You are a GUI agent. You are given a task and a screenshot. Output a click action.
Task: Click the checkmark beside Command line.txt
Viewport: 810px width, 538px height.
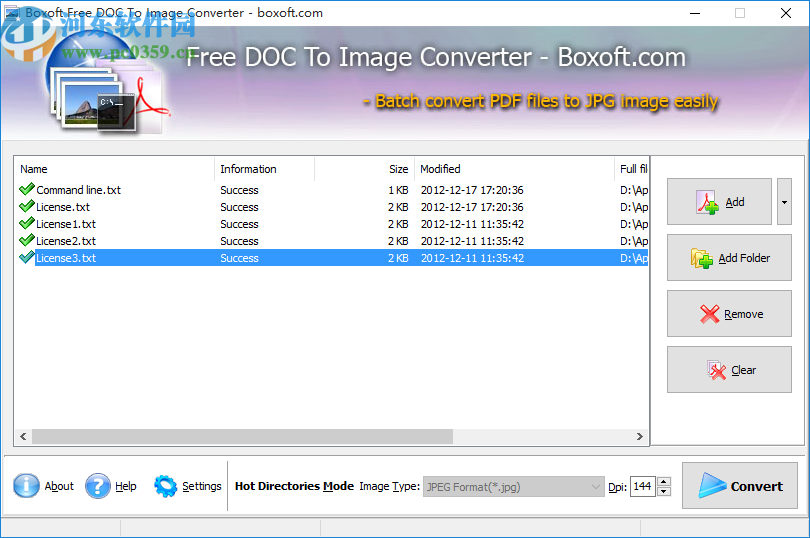[27, 189]
